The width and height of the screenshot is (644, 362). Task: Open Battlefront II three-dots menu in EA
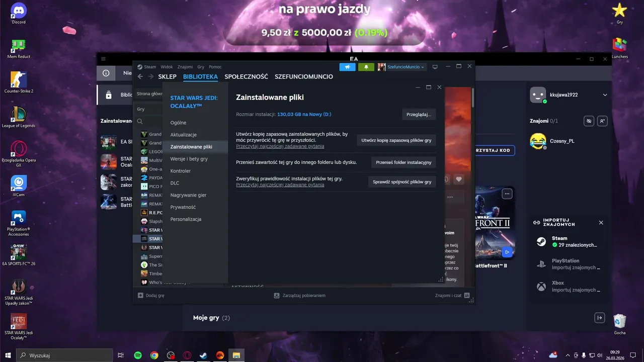pyautogui.click(x=508, y=194)
